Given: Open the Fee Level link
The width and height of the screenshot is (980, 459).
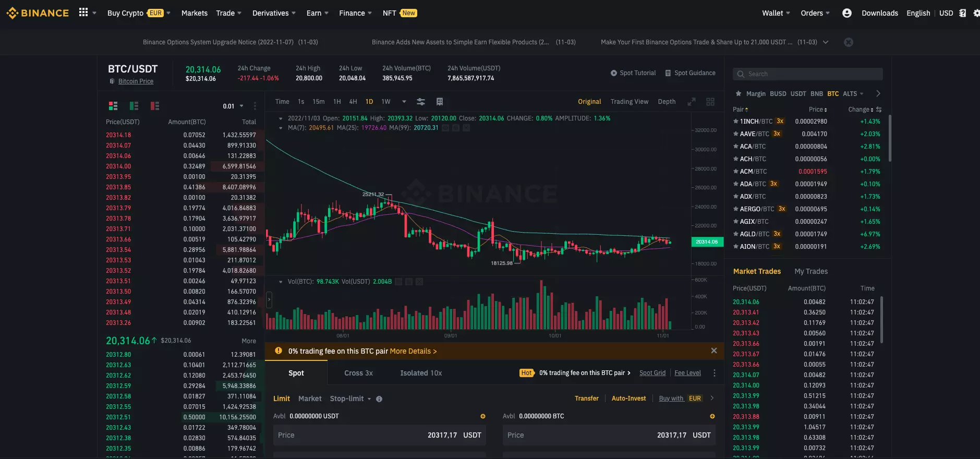Looking at the screenshot, I should coord(687,373).
